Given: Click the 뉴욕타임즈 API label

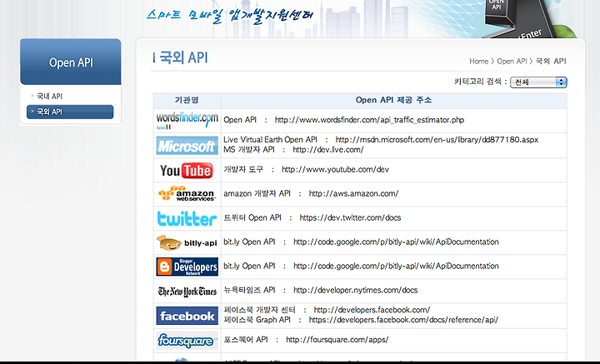Looking at the screenshot, I should (249, 290).
